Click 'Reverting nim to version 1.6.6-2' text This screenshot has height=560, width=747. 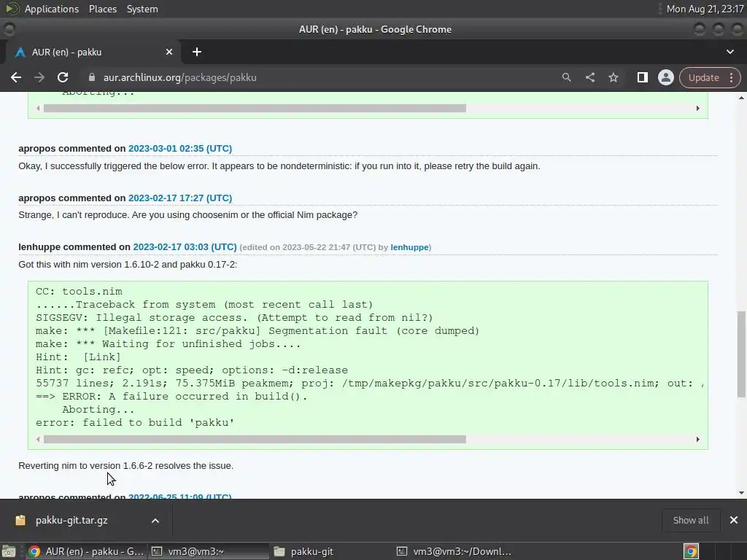tap(125, 466)
